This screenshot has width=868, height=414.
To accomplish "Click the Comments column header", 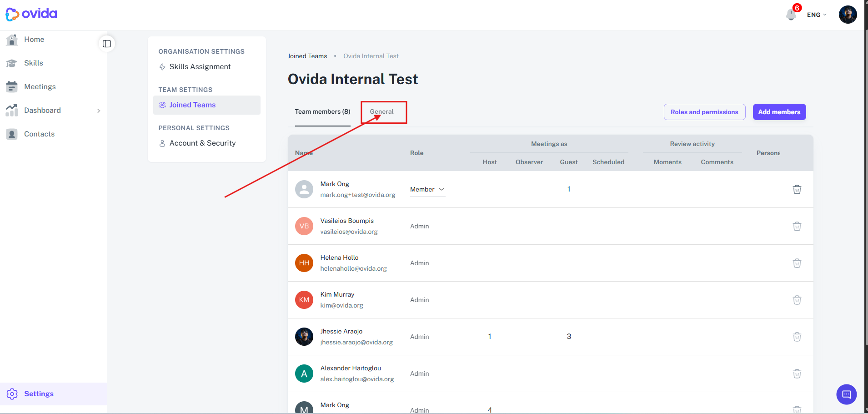I will point(717,162).
